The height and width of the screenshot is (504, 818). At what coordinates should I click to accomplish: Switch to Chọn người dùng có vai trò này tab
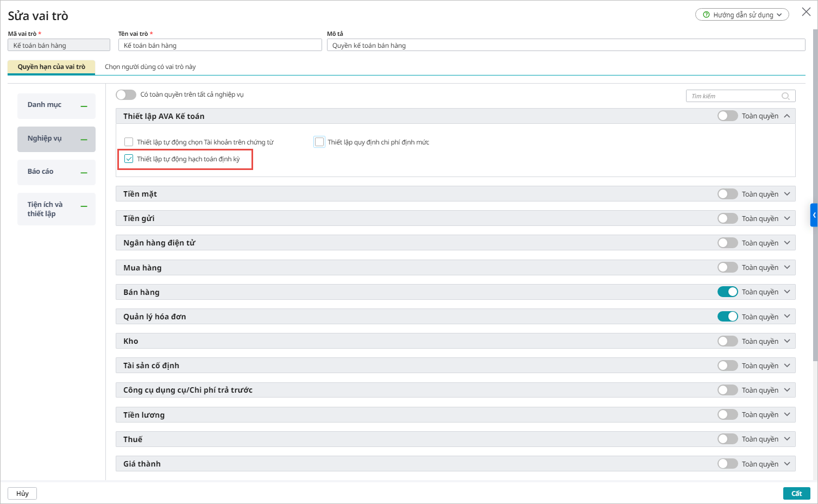(x=150, y=67)
